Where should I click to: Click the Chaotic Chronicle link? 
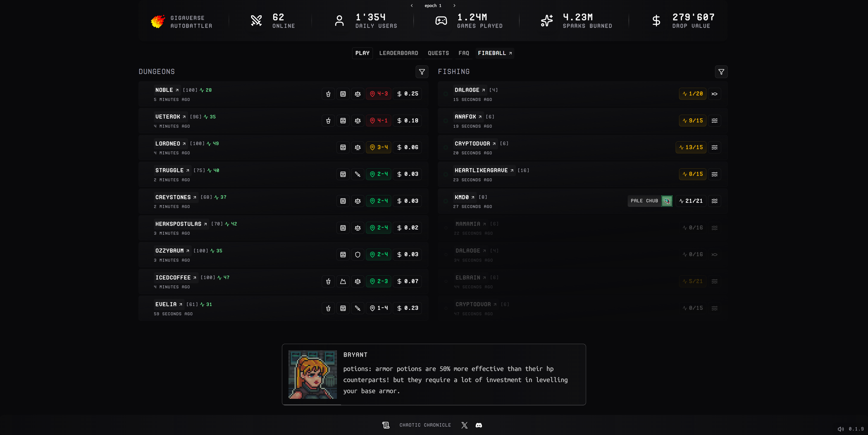coord(425,425)
